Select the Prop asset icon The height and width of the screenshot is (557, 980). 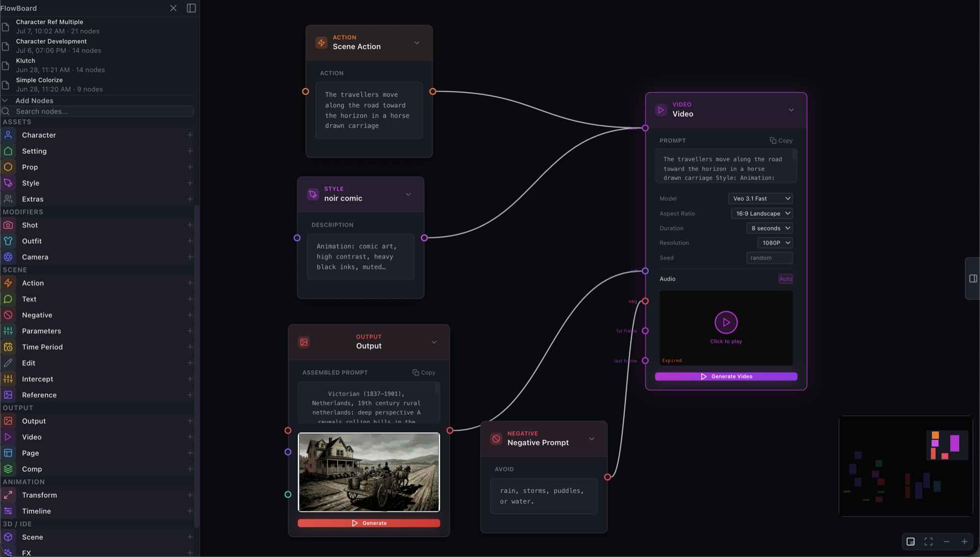(x=8, y=167)
